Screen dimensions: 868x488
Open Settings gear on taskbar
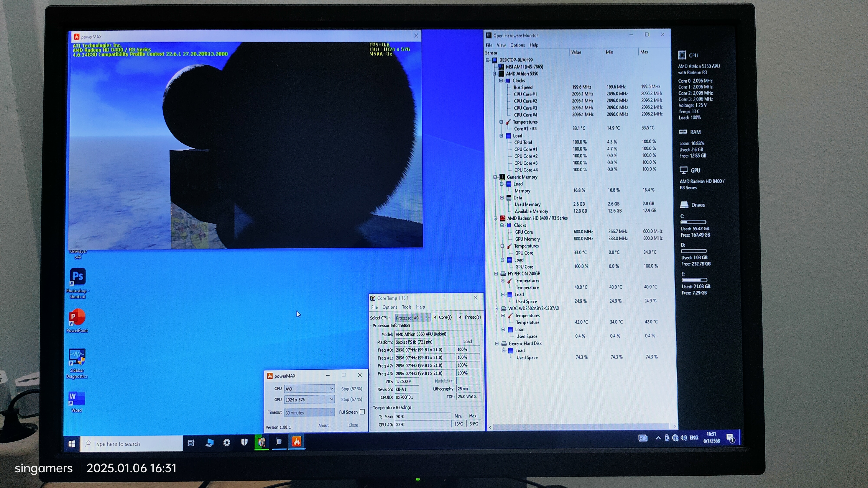[227, 442]
